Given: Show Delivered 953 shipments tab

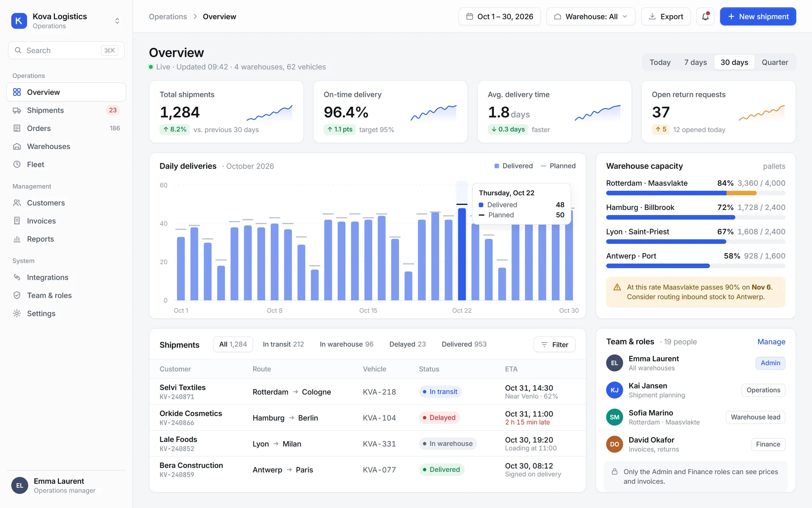Looking at the screenshot, I should pos(464,344).
